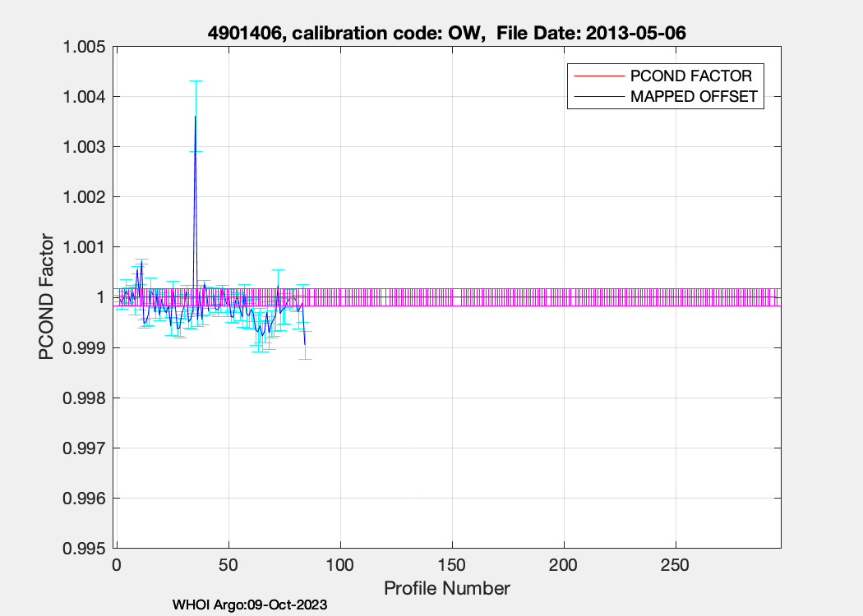Click the 50 x-axis tick label

[228, 566]
